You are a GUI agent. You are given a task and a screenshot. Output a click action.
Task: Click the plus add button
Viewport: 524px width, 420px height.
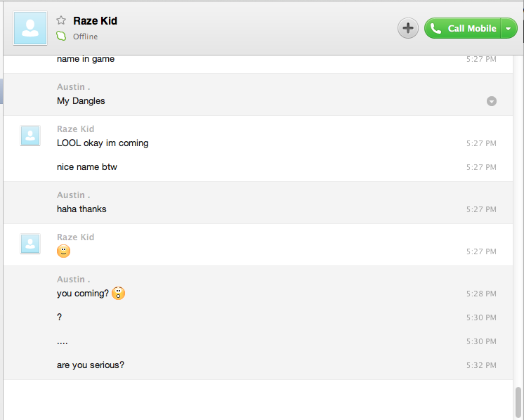(408, 28)
